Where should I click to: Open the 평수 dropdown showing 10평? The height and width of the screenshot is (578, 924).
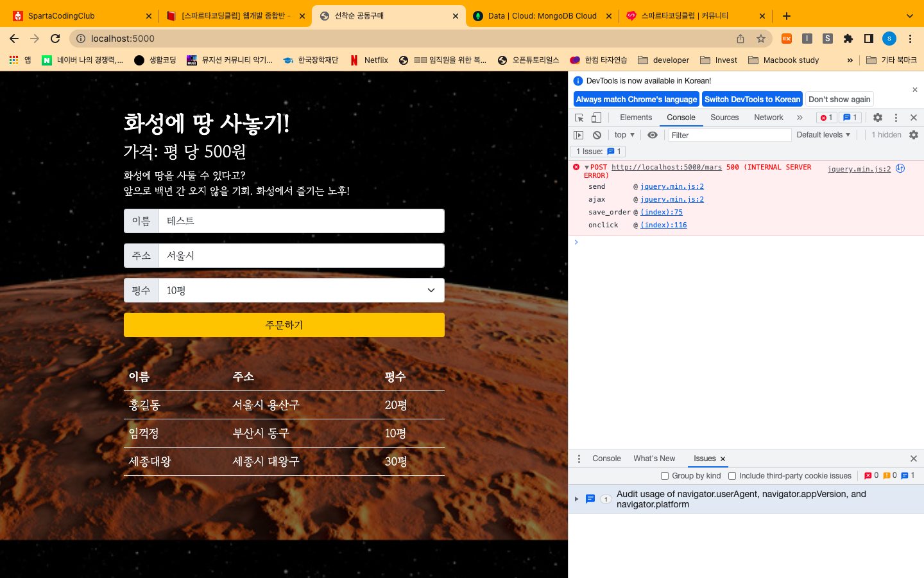tap(302, 290)
